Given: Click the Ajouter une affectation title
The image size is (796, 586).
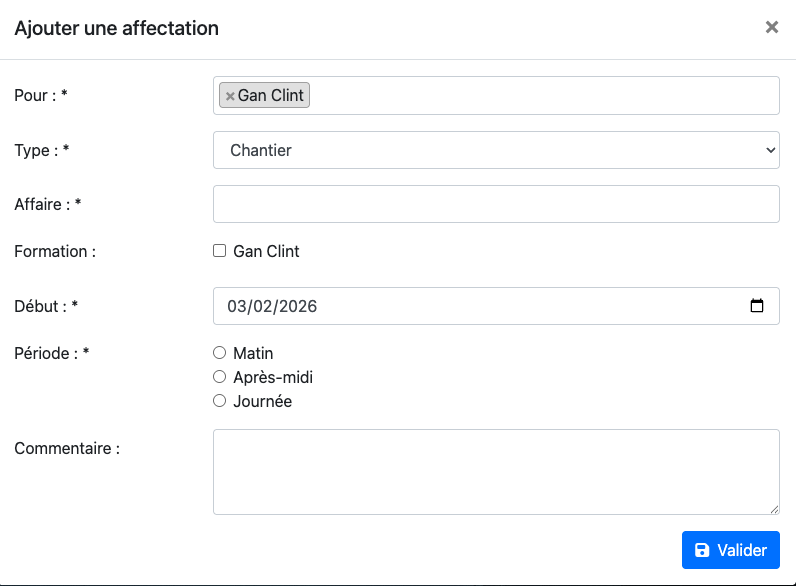Looking at the screenshot, I should click(x=116, y=28).
